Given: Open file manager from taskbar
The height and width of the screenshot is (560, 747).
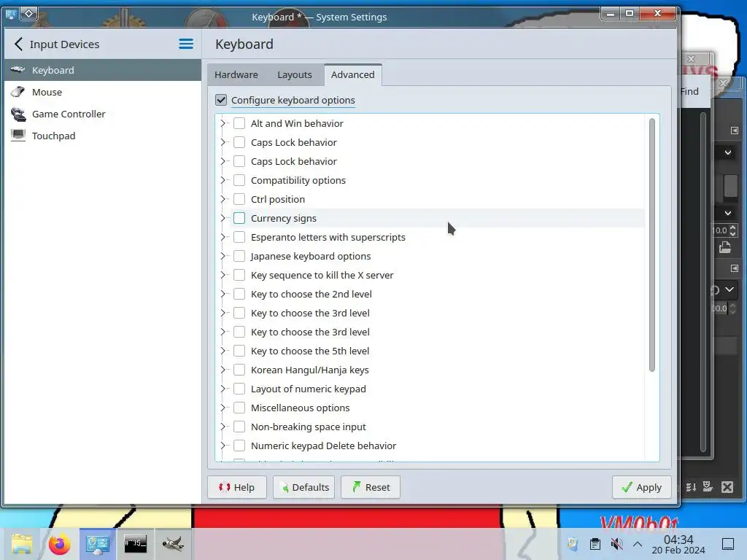Looking at the screenshot, I should [22, 544].
